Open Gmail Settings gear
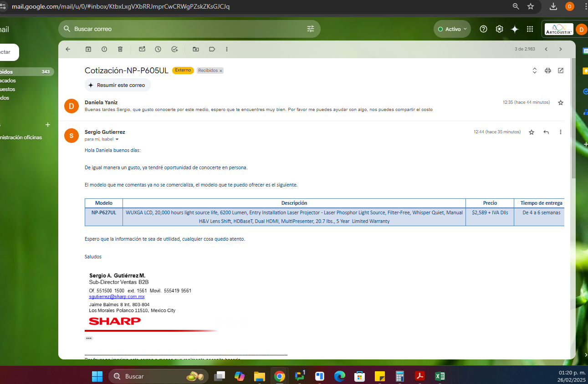This screenshot has height=384, width=588. [499, 29]
